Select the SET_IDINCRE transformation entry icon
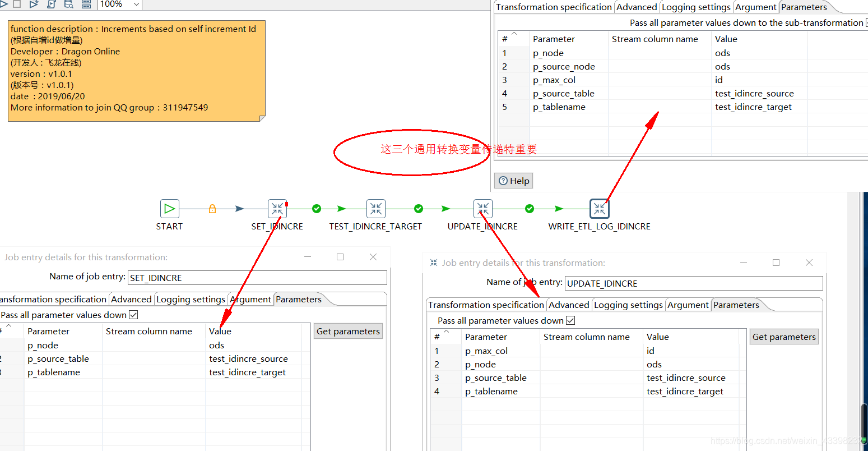868x451 pixels. 277,209
